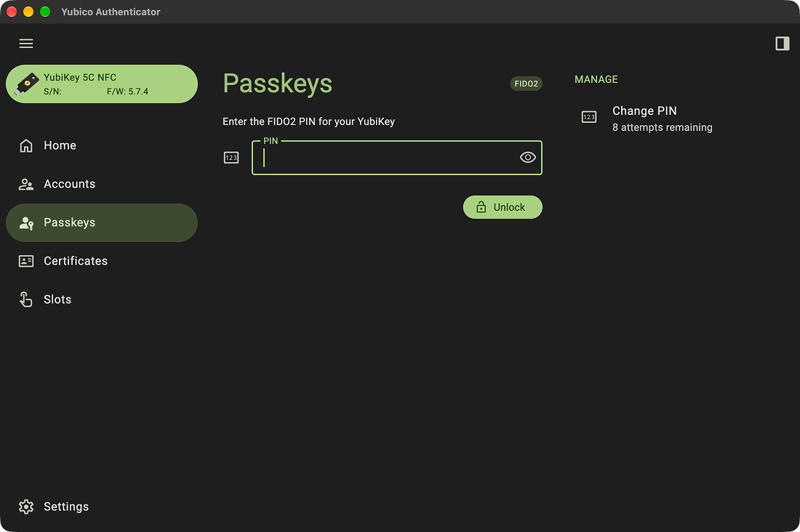The image size is (800, 532).
Task: Minimize the Yubico Authenticator window
Action: (x=28, y=12)
